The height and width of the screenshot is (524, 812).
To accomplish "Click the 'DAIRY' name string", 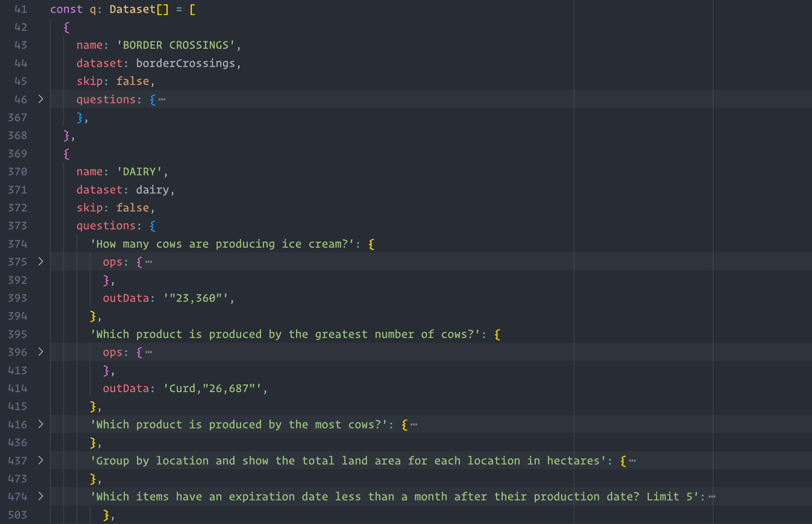I will 139,172.
